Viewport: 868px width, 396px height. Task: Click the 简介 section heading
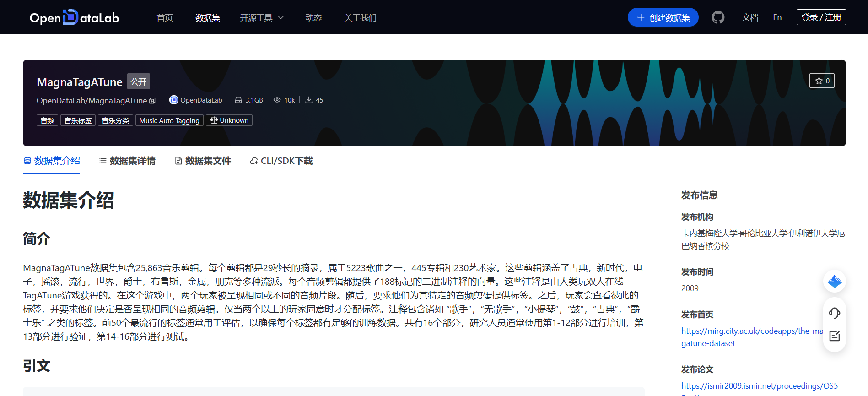coord(37,239)
